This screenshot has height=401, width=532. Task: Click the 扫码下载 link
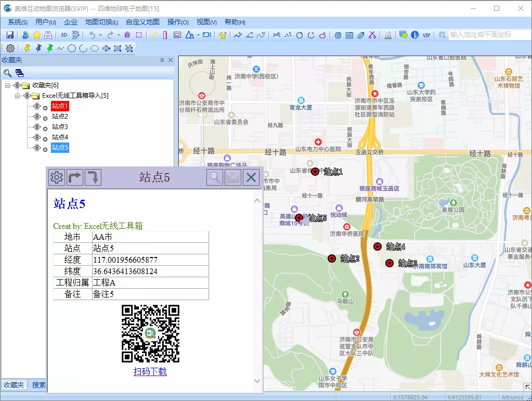[x=150, y=371]
